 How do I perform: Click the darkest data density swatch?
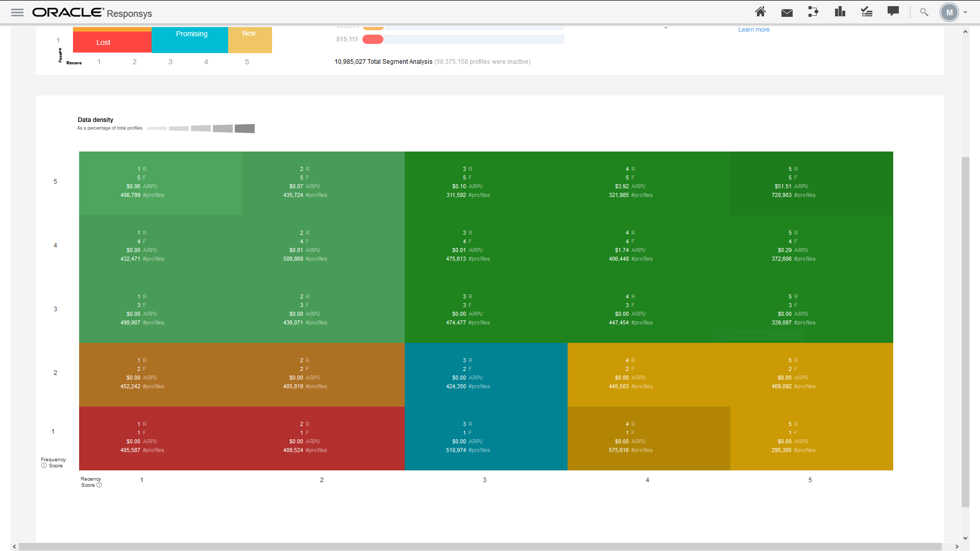pos(244,129)
